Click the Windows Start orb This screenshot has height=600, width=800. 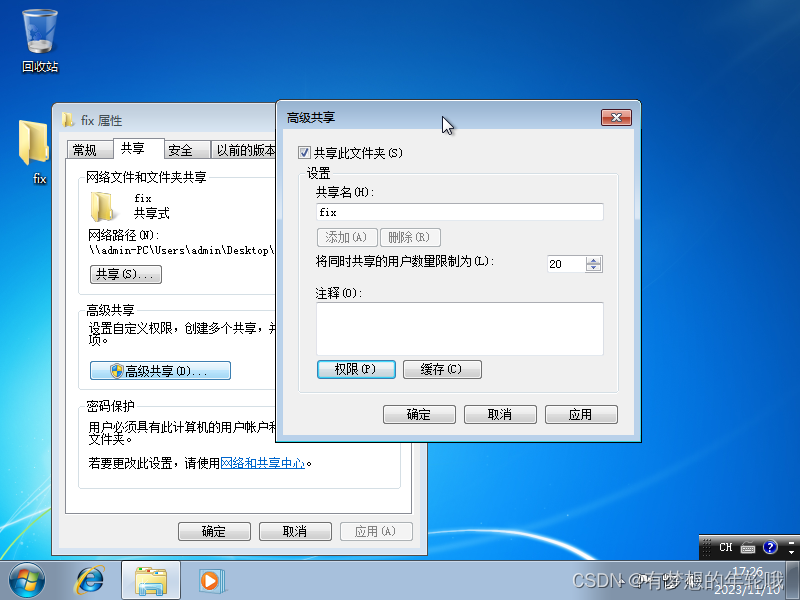27,581
